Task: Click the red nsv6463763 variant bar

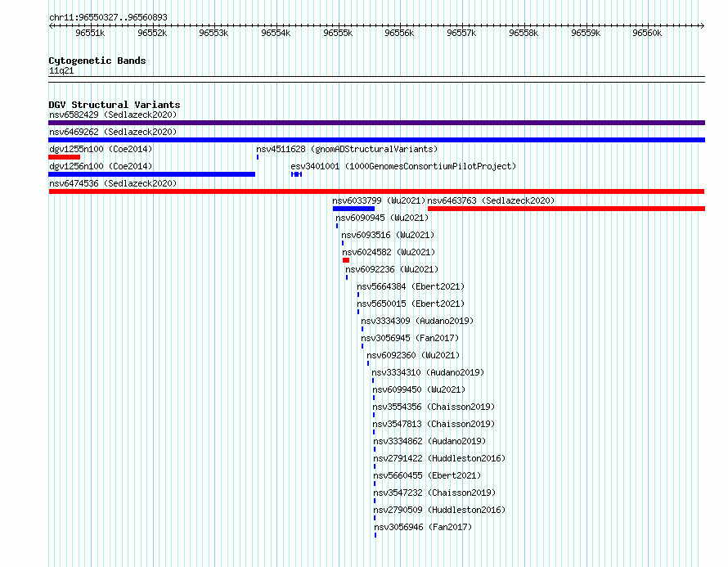Action: coord(566,209)
